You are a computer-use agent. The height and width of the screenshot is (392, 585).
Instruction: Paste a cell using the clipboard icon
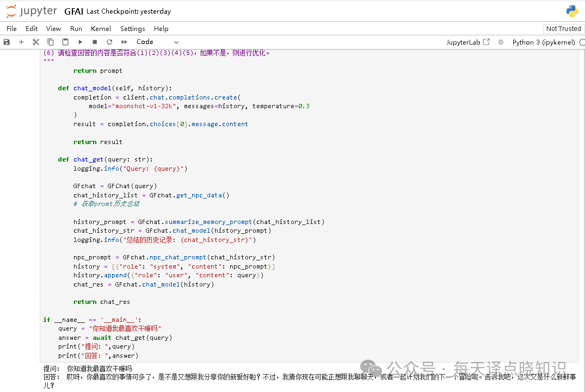pos(65,42)
